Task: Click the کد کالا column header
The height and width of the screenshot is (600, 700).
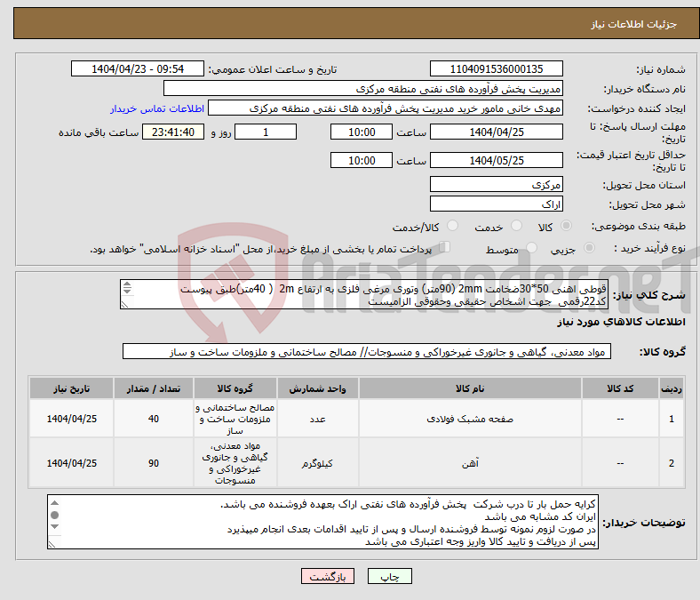Action: click(x=620, y=388)
